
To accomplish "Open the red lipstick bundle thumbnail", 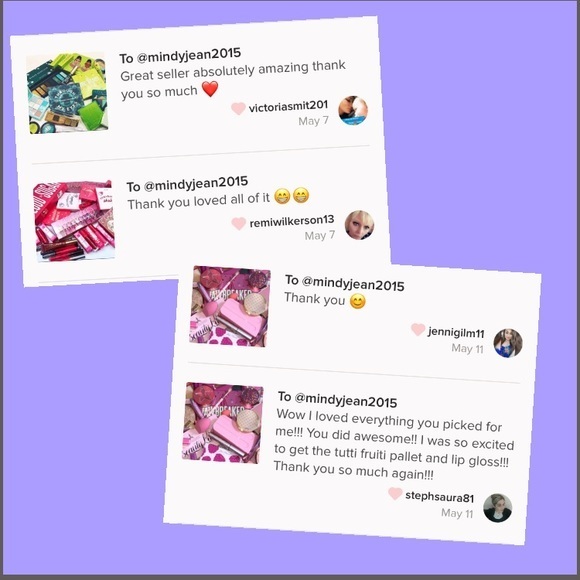I will coord(74,221).
